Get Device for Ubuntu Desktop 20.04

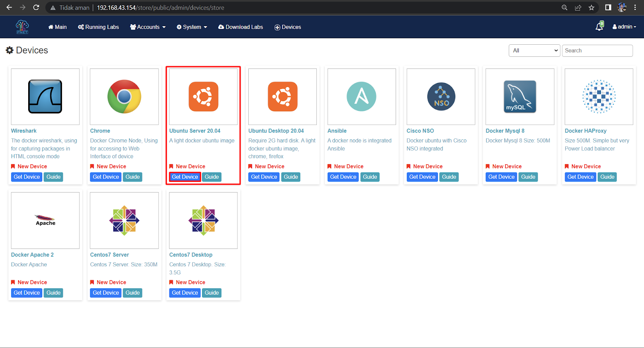pyautogui.click(x=264, y=177)
